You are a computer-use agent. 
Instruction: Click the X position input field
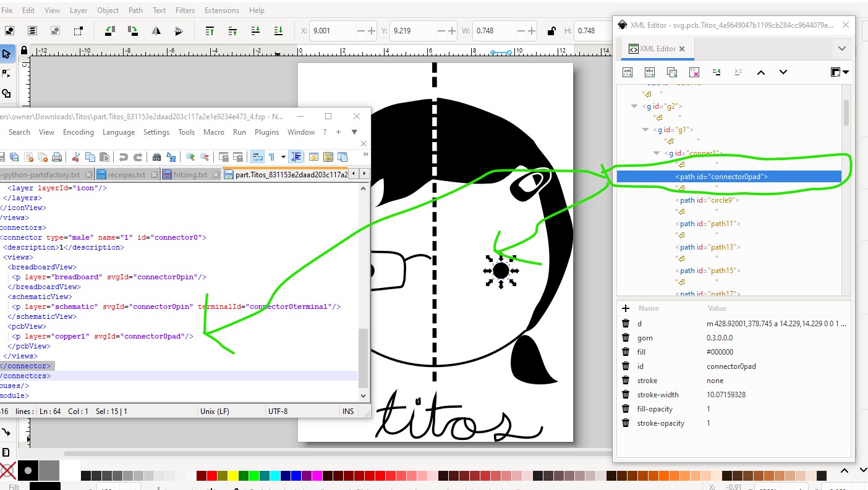click(x=333, y=30)
